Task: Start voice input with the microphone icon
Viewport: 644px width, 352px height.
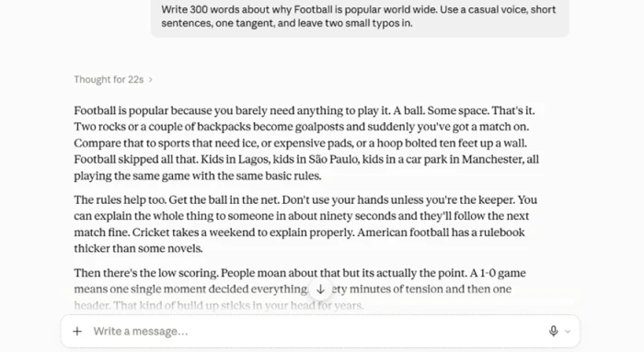Action: coord(553,331)
